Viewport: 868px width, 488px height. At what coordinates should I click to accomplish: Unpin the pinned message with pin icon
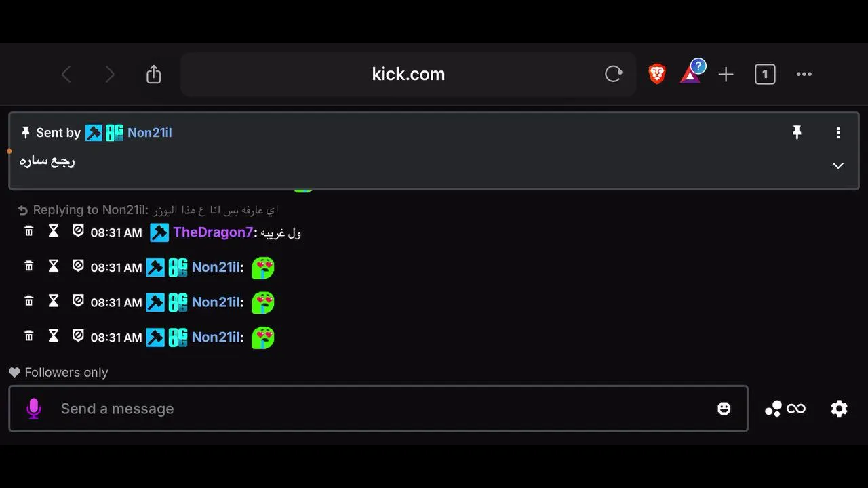point(797,132)
